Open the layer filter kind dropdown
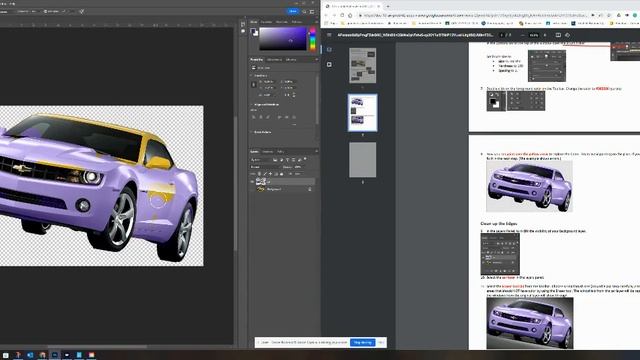The height and width of the screenshot is (360, 640). [261, 160]
